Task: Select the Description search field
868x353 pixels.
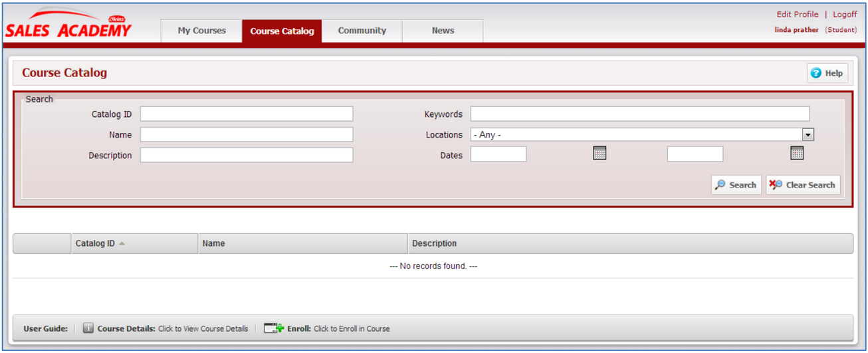Action: [x=246, y=156]
